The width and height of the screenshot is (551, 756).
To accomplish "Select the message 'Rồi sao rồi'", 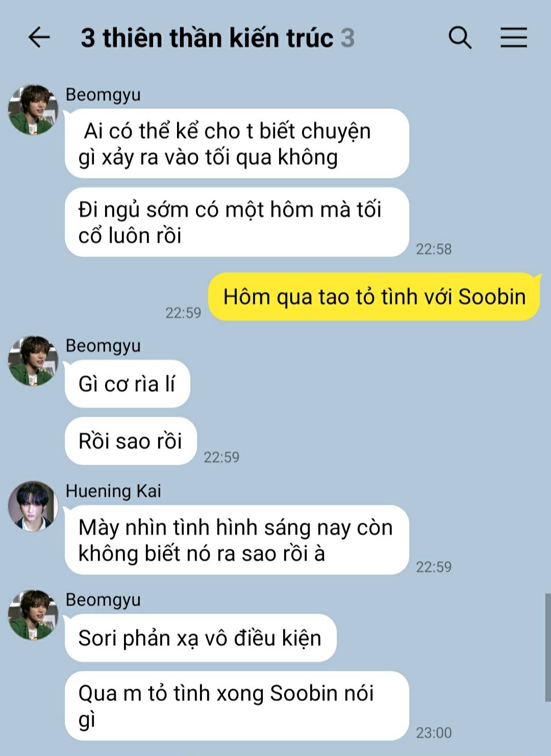I will click(131, 441).
